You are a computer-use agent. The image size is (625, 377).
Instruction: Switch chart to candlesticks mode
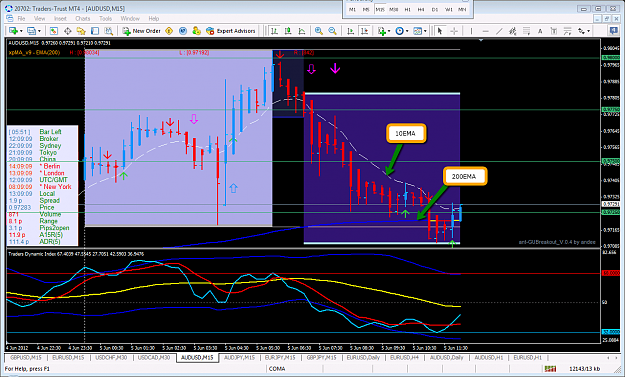coord(288,31)
